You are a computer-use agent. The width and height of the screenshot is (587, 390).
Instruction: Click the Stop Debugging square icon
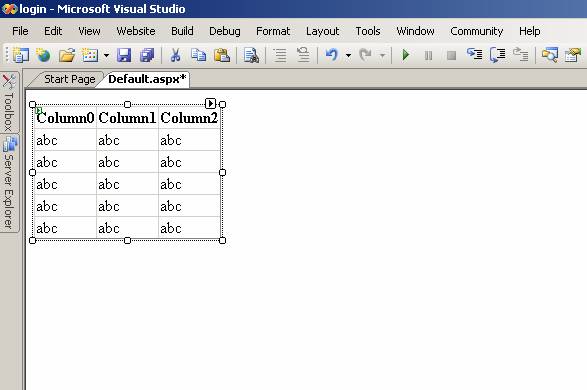coord(451,56)
